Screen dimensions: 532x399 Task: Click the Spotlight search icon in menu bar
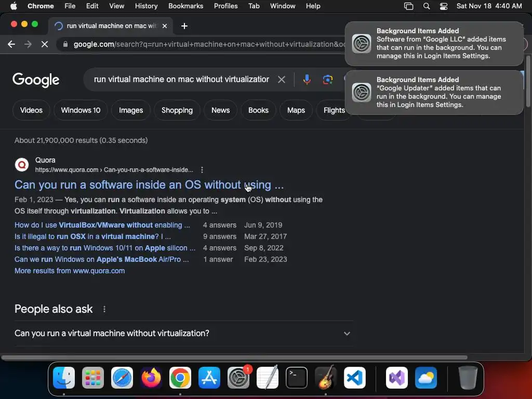[427, 6]
